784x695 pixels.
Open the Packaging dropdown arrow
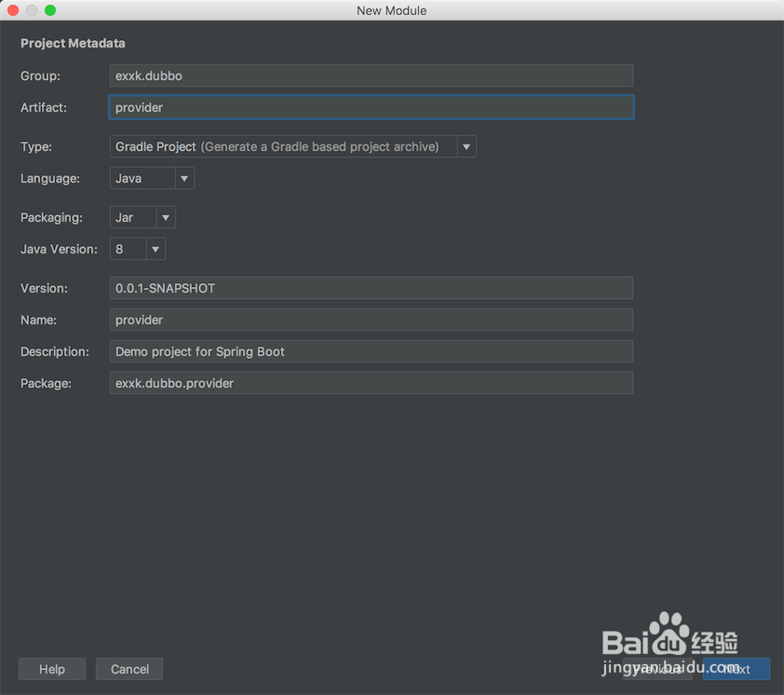click(x=166, y=217)
